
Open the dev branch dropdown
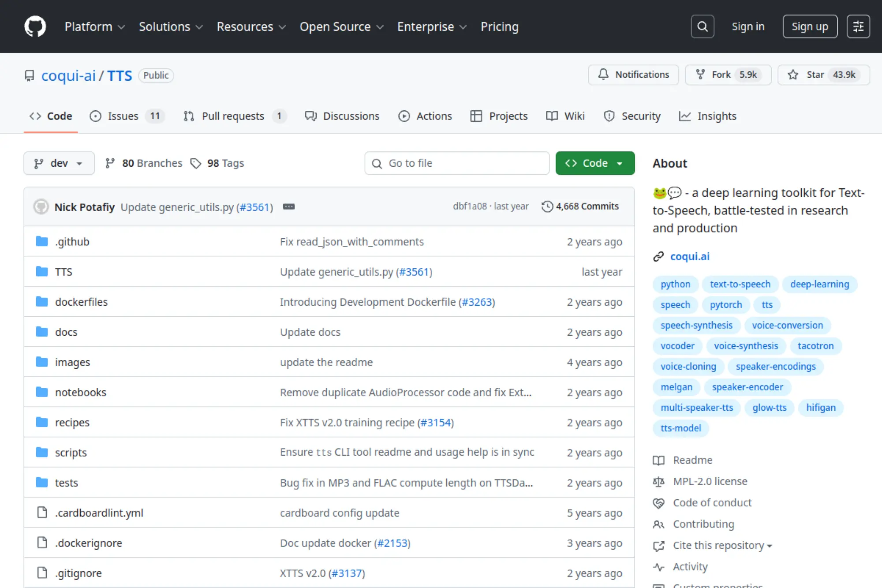pyautogui.click(x=59, y=163)
